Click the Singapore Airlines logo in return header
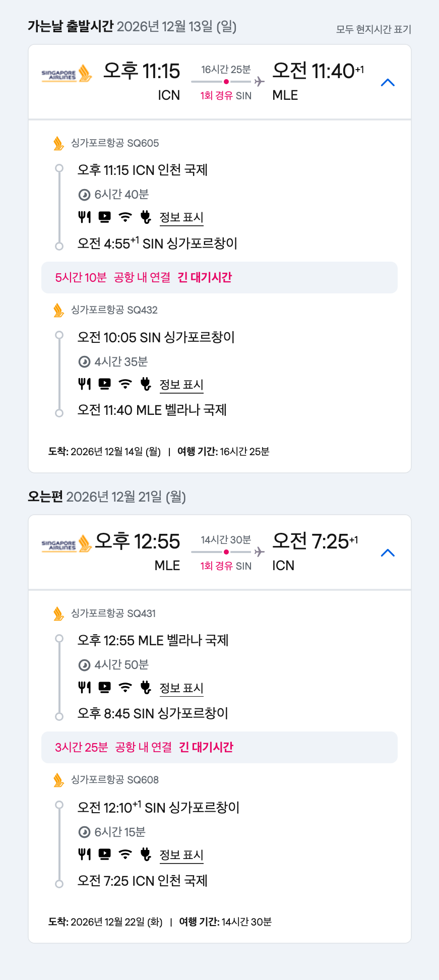 pos(67,544)
